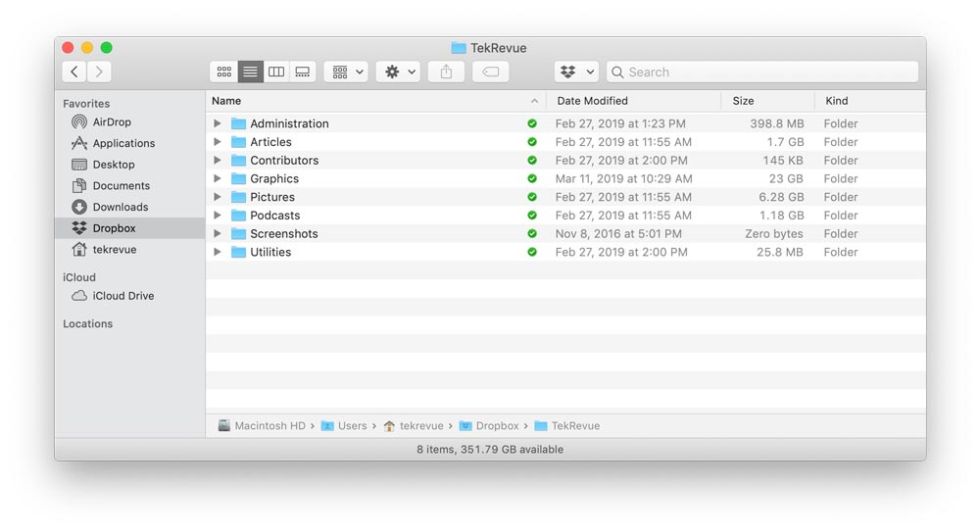
Task: Click the Share toolbar button
Action: (446, 72)
